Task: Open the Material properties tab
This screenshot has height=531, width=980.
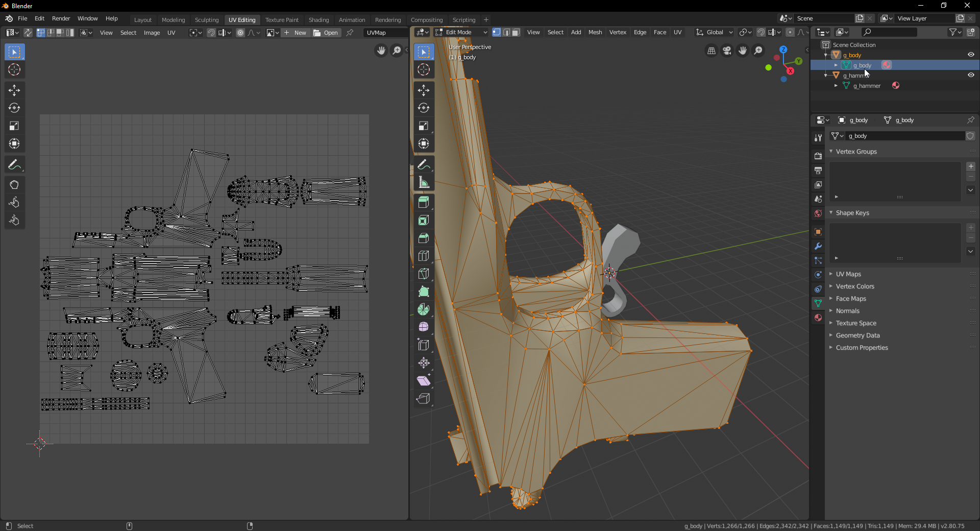Action: click(818, 318)
